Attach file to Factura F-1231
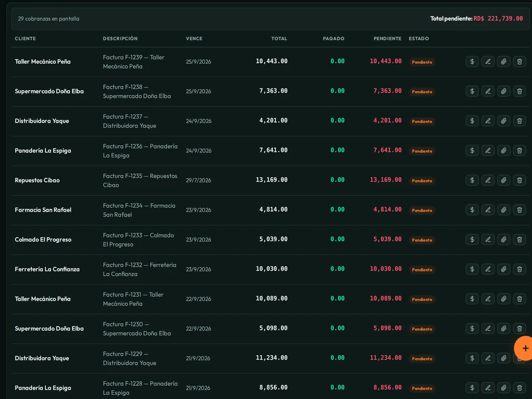Image resolution: width=532 pixels, height=399 pixels. pyautogui.click(x=504, y=299)
